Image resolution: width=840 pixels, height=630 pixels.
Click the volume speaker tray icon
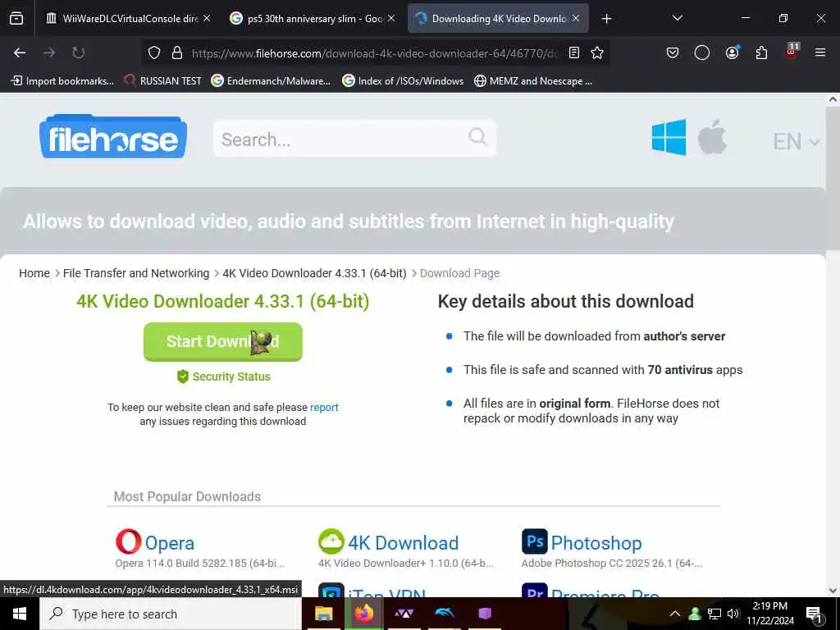(733, 614)
